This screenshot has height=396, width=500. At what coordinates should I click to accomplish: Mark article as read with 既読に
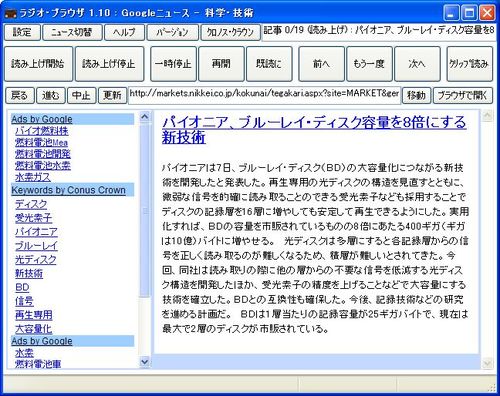pyautogui.click(x=269, y=64)
